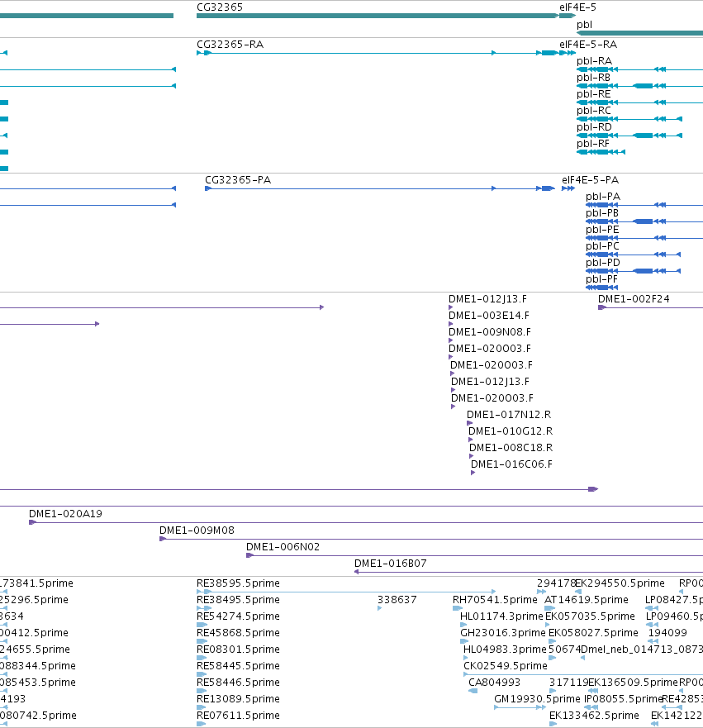The height and width of the screenshot is (728, 703).
Task: Click the pbl gene label
Action: coord(584,25)
